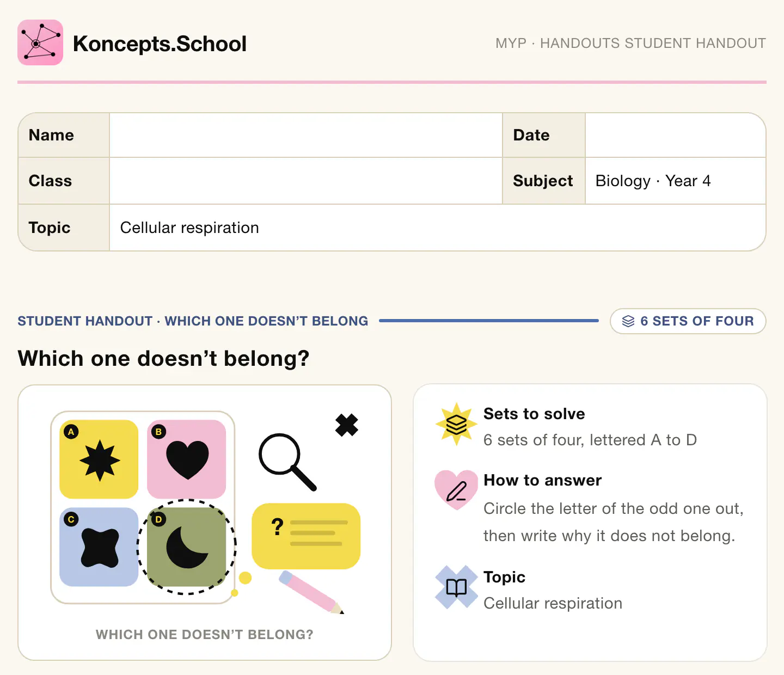Click the 6 SETS OF FOUR badge
The height and width of the screenshot is (675, 784).
688,321
